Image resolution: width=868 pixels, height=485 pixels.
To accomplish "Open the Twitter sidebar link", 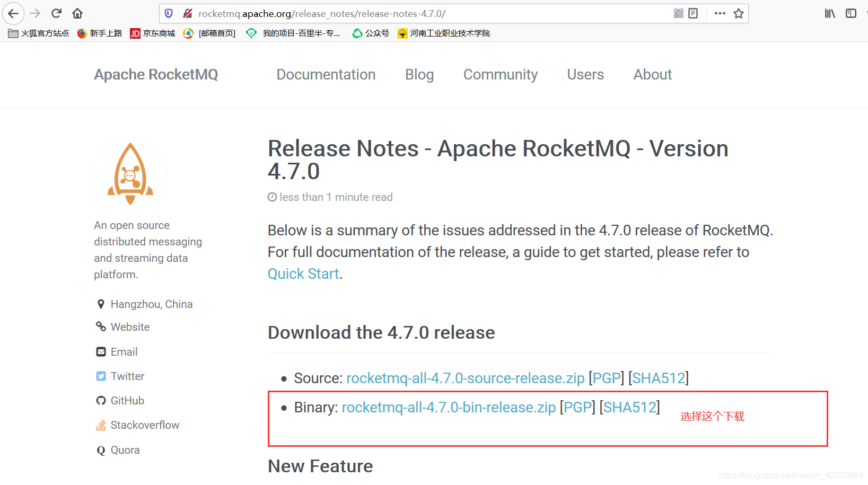I will click(x=127, y=376).
